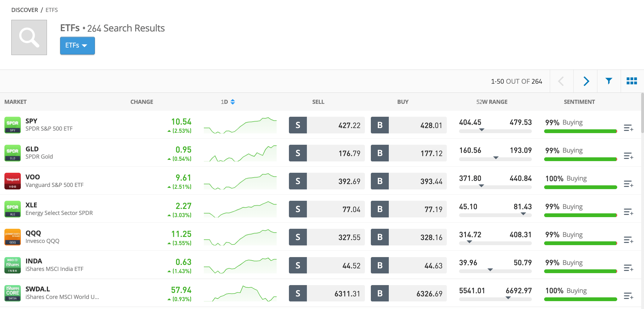Add GLD to watchlist icon

[629, 156]
